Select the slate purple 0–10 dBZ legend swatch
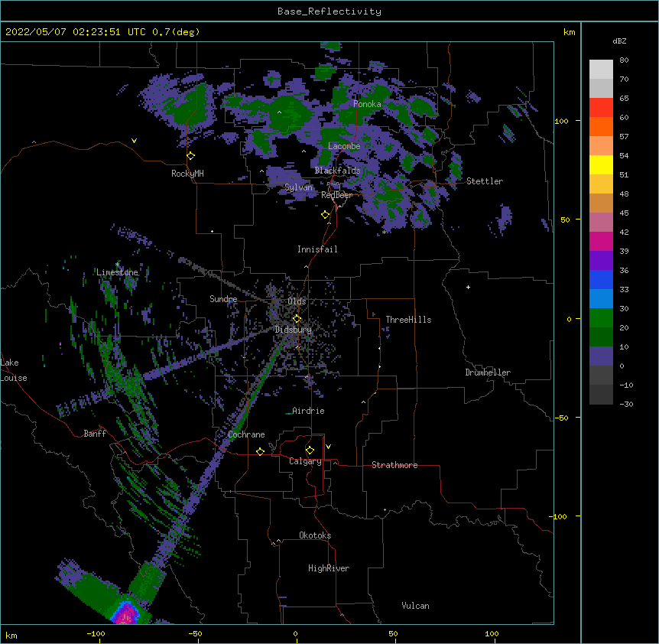Image resolution: width=659 pixels, height=644 pixels. [601, 356]
